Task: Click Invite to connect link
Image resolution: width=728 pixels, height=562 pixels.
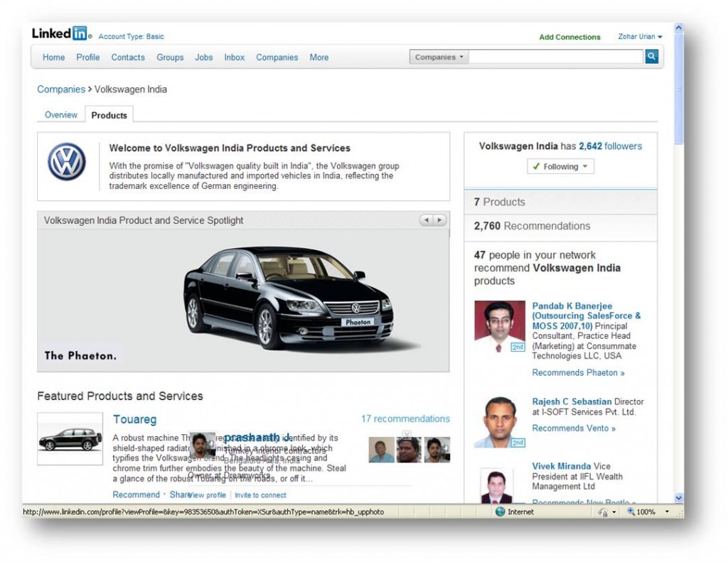Action: coord(260,495)
